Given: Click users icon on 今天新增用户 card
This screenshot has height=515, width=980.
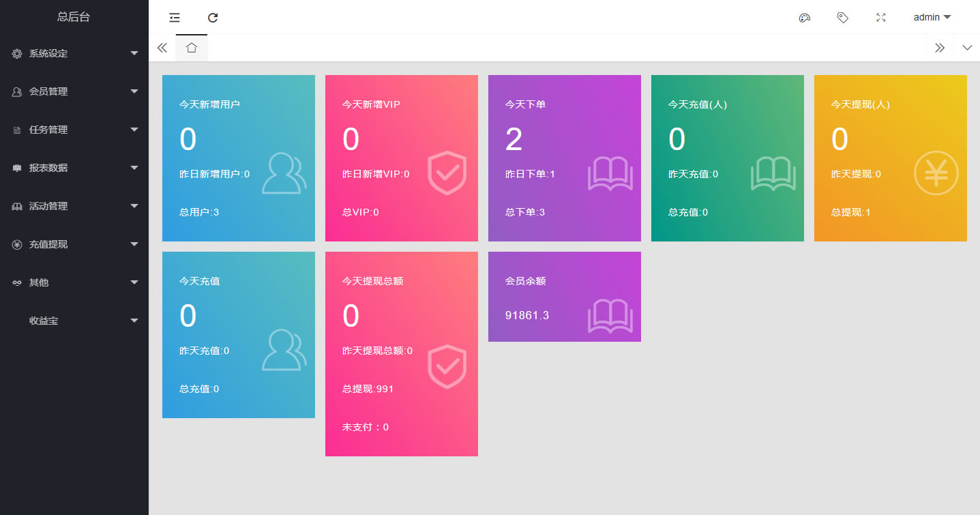Looking at the screenshot, I should coord(284,174).
